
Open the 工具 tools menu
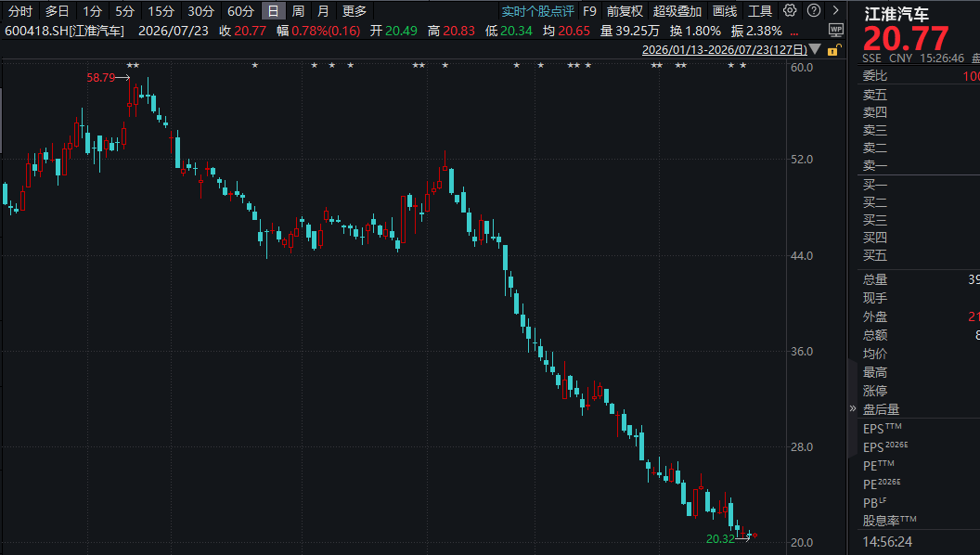click(760, 11)
